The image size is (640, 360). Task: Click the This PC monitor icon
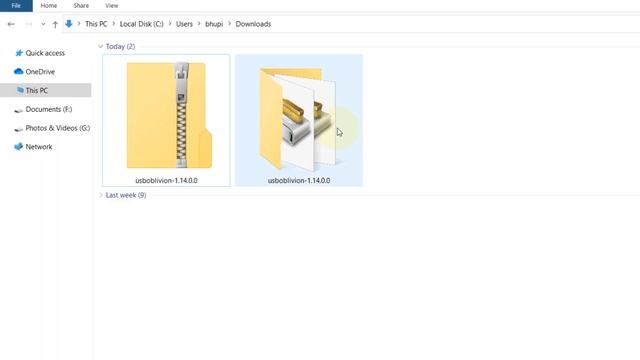(x=20, y=90)
